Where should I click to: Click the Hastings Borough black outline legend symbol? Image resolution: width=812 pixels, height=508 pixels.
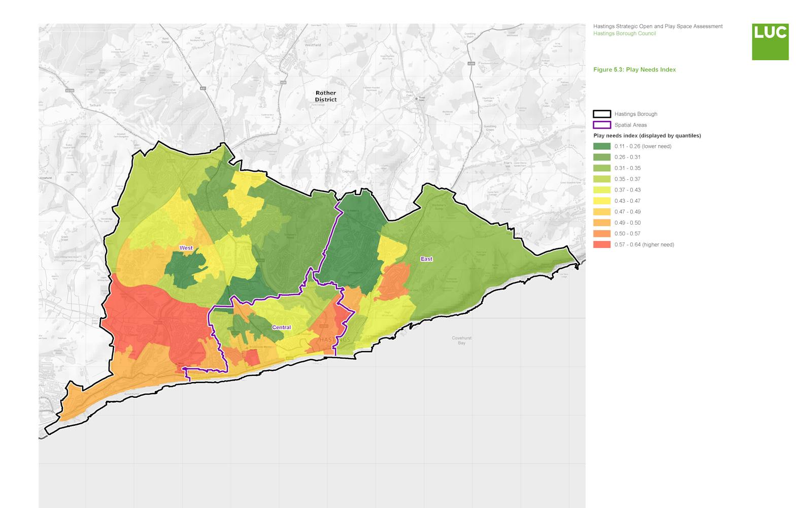602,114
